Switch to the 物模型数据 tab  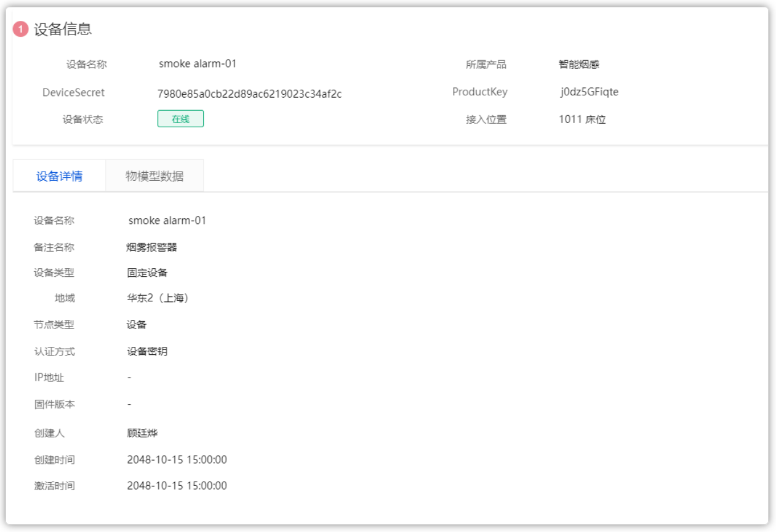pyautogui.click(x=154, y=176)
